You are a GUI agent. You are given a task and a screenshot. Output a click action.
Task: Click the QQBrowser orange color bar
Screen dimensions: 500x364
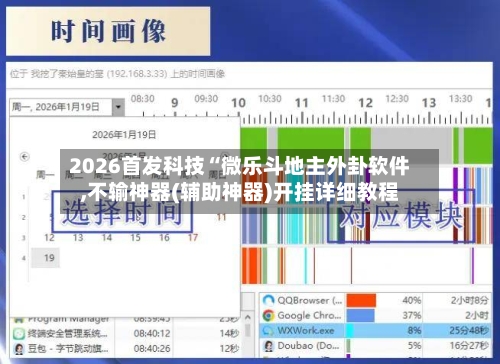coord(361,300)
